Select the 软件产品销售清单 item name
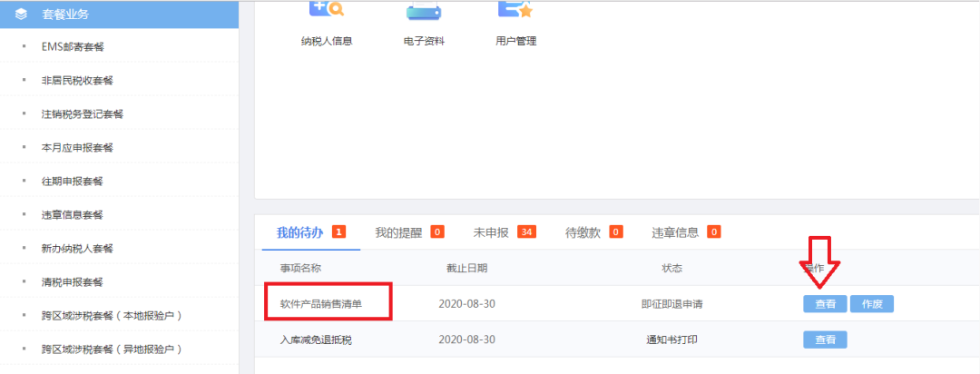This screenshot has height=374, width=980. pyautogui.click(x=321, y=304)
